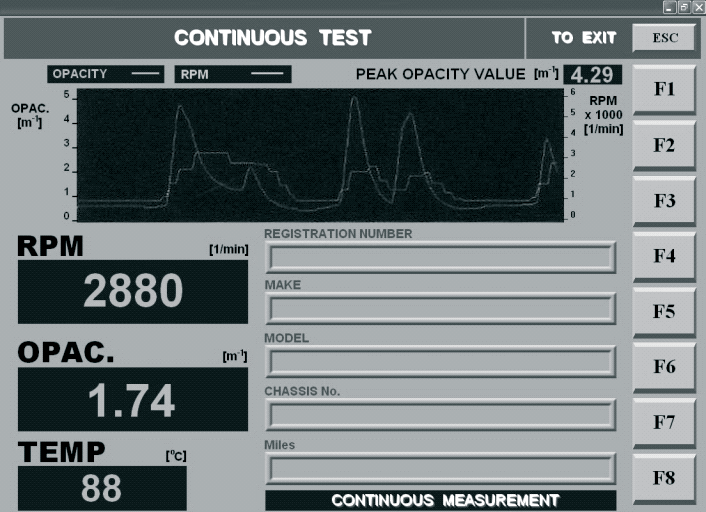Hit the F4 function button
This screenshot has height=512, width=706.
click(664, 256)
